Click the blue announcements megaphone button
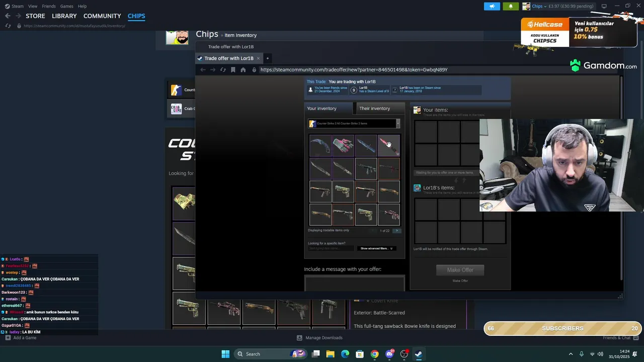644x362 pixels. pos(492,6)
